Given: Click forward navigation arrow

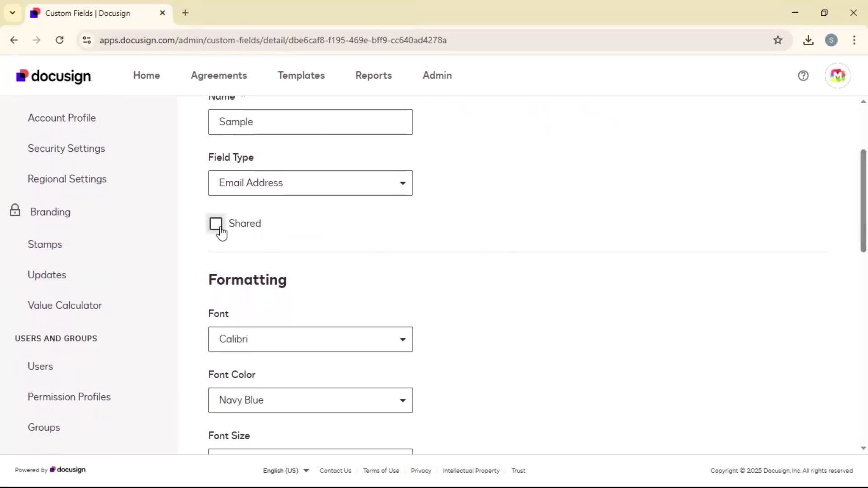Looking at the screenshot, I should pos(37,40).
